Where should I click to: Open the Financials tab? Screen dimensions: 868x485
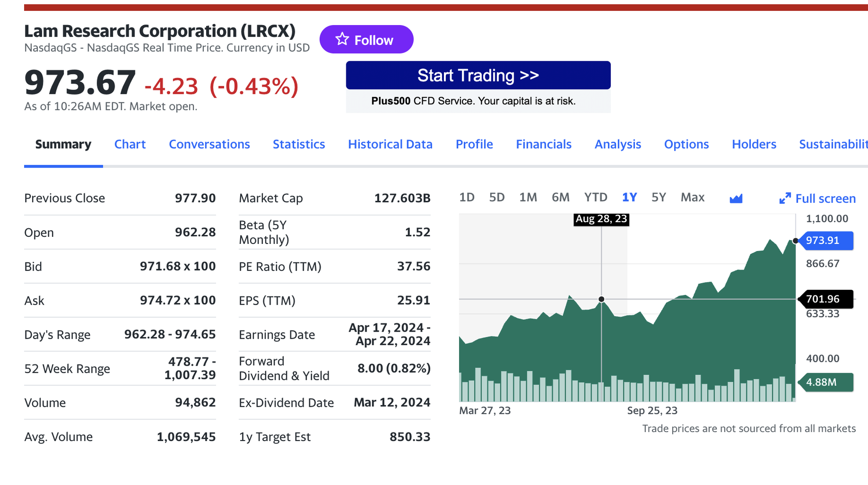(543, 144)
